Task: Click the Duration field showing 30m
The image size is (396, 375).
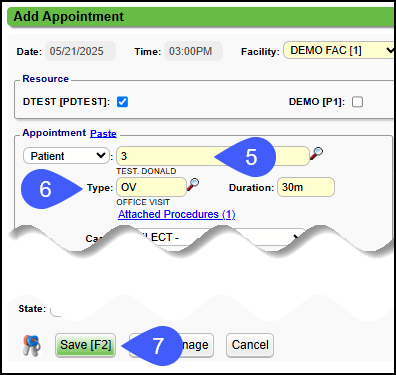Action: tap(306, 187)
